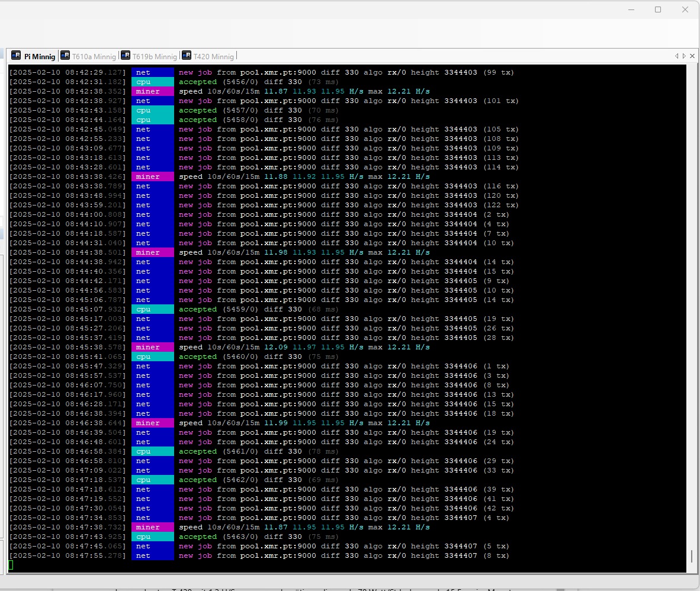Click the miner label at 08:46:38.644
Image resolution: width=700 pixels, height=591 pixels.
click(152, 423)
